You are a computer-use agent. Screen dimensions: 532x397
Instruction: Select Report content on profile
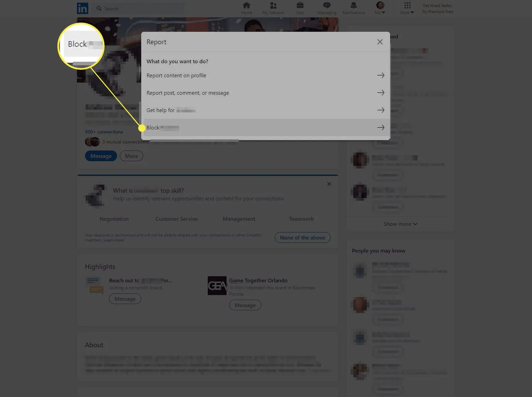click(176, 75)
